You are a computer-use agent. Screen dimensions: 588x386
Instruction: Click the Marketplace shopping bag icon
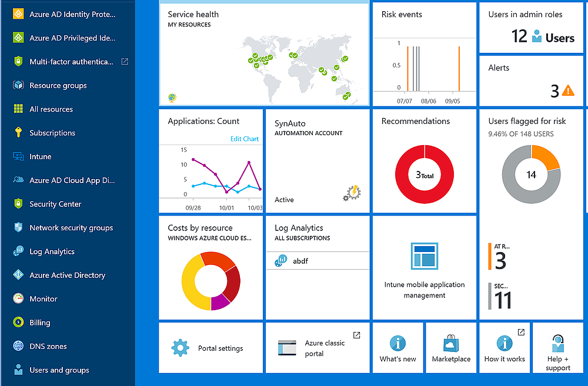tap(451, 343)
